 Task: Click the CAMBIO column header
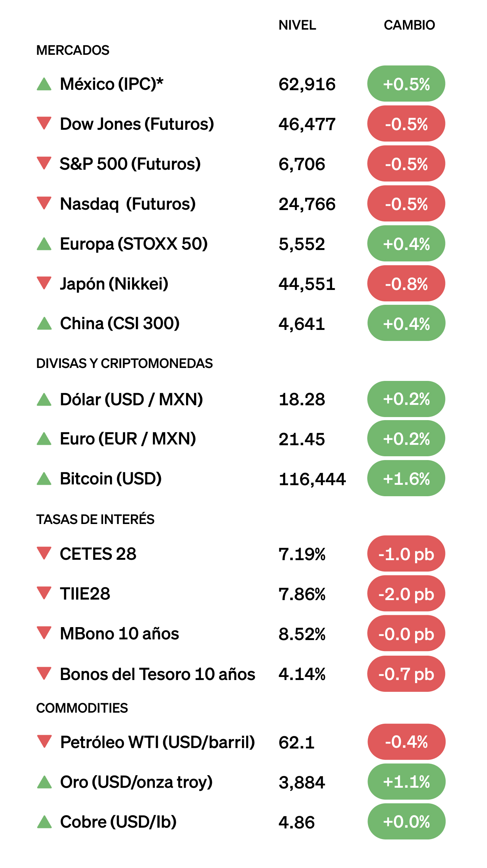click(409, 25)
